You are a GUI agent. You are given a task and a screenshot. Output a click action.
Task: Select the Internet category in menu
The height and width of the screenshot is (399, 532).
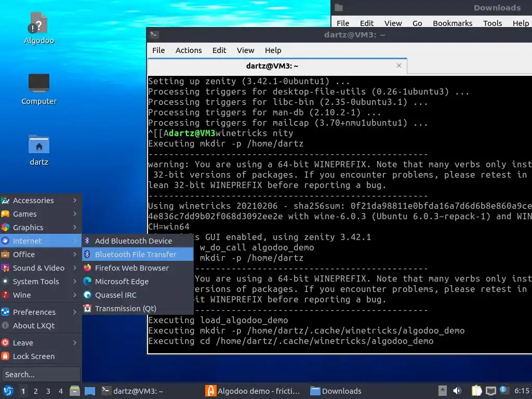coord(41,241)
